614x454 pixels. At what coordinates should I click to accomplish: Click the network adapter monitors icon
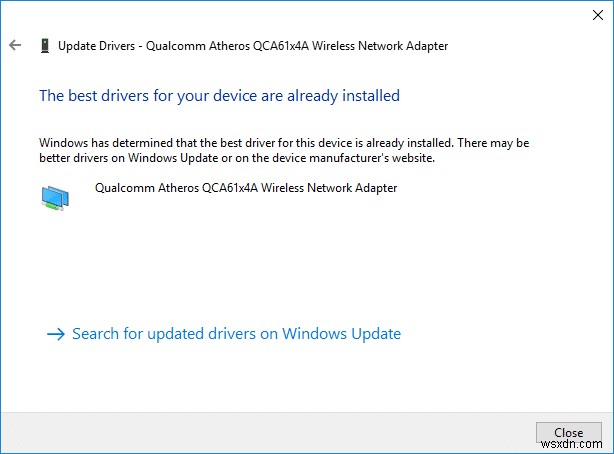(56, 198)
